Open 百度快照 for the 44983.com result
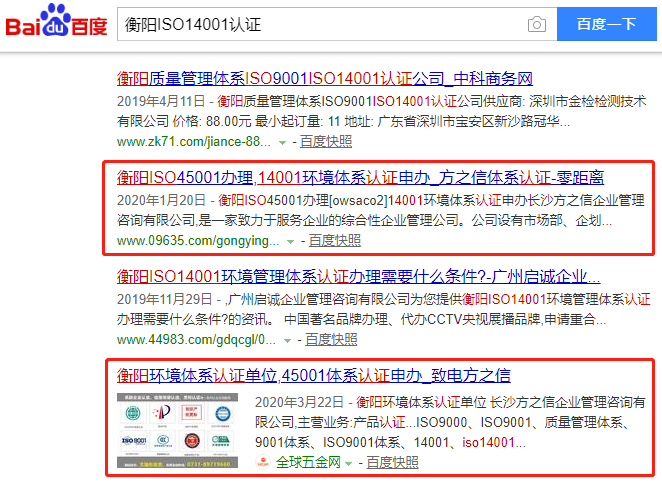This screenshot has height=487, width=662. tap(331, 340)
